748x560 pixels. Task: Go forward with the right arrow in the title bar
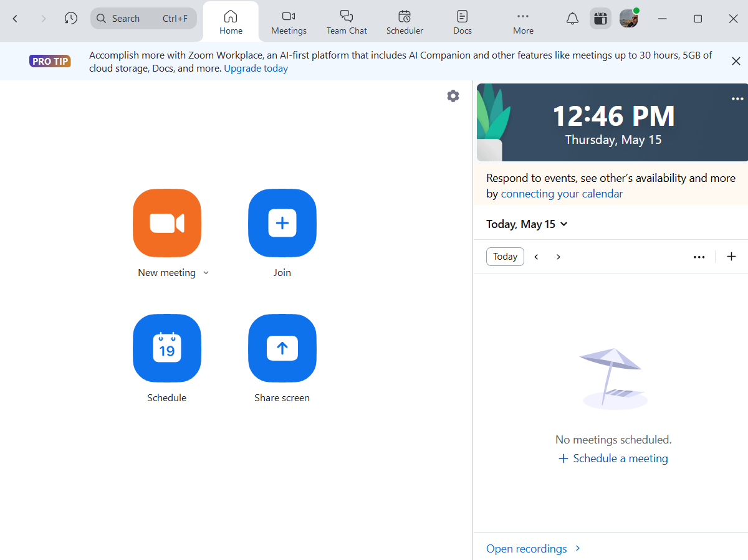[x=43, y=19]
